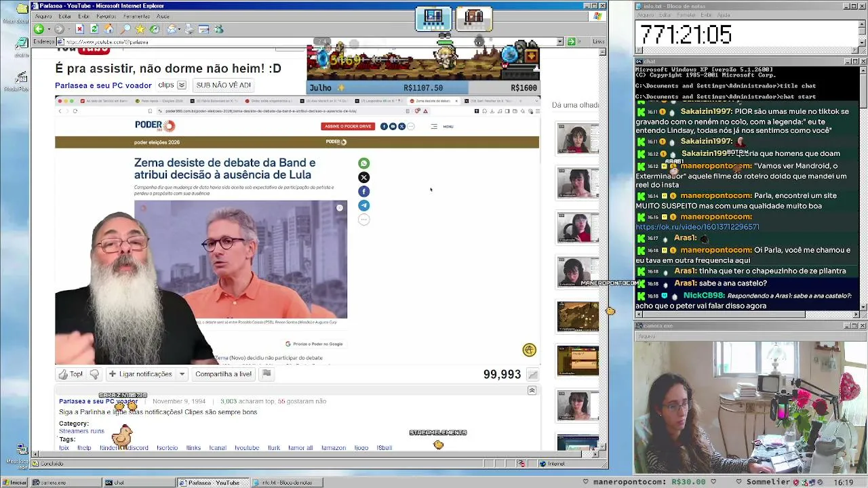868x488 pixels.
Task: Click the grey Forward arrow in Internet Explorer
Action: tap(59, 29)
